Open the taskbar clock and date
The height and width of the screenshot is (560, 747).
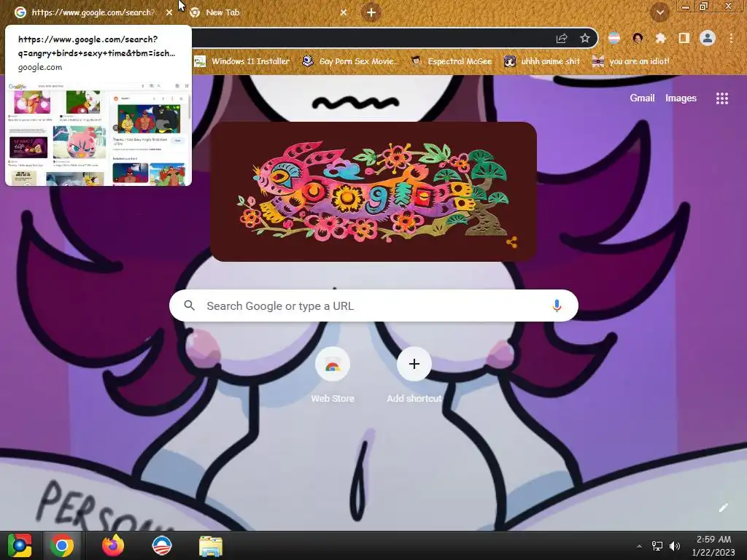[x=713, y=545]
